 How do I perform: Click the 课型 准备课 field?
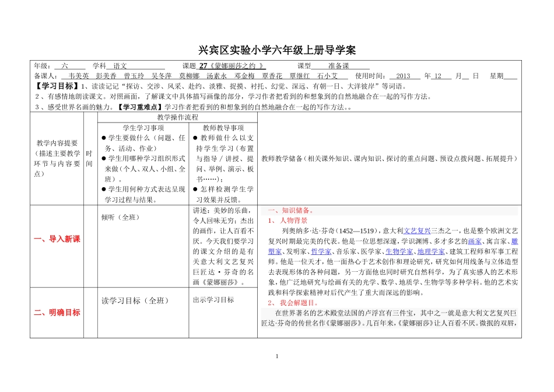(x=333, y=66)
